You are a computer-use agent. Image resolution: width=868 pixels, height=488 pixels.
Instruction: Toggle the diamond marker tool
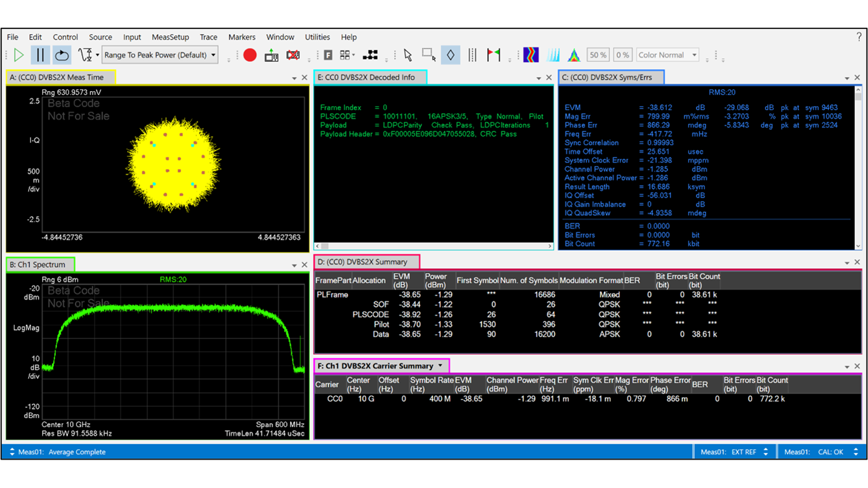450,54
